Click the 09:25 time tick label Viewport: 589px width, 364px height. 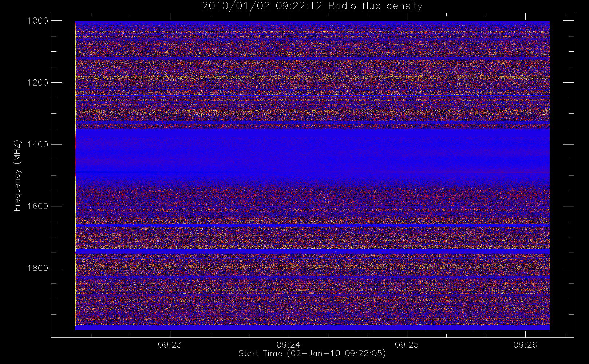(x=407, y=345)
